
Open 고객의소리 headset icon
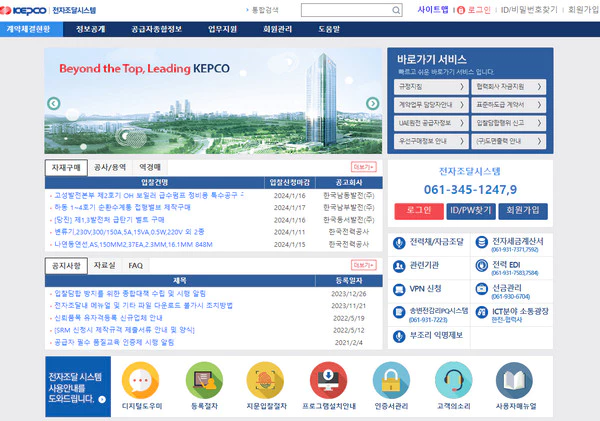[453, 380]
